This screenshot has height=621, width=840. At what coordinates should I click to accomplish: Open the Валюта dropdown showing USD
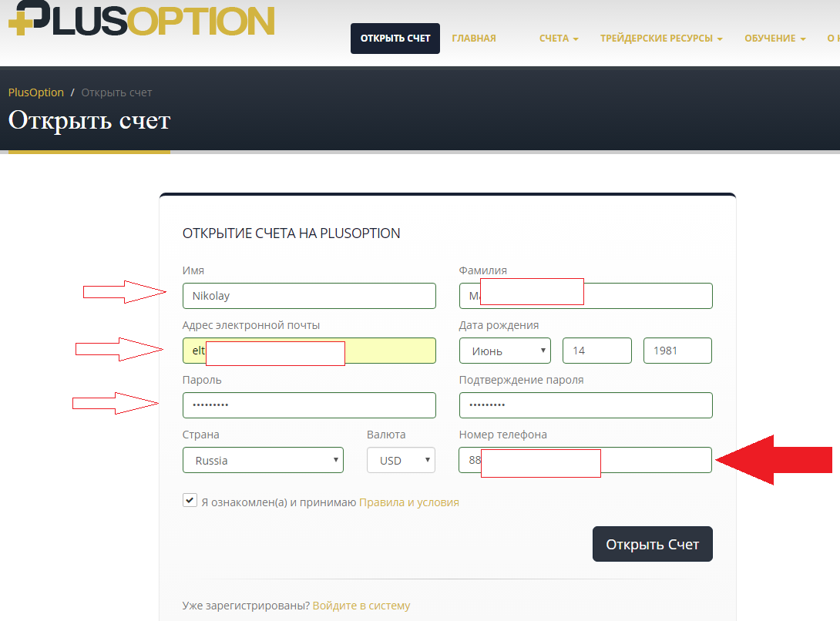(401, 460)
